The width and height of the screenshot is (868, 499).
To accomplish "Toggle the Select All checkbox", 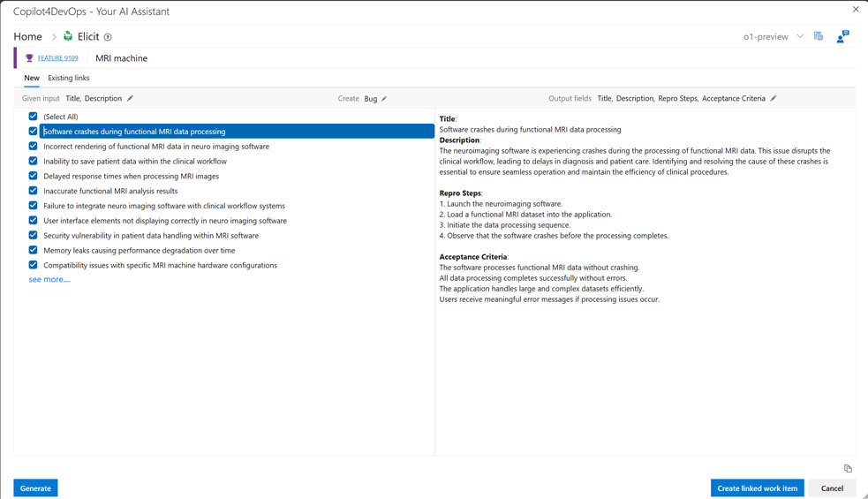I will point(33,117).
